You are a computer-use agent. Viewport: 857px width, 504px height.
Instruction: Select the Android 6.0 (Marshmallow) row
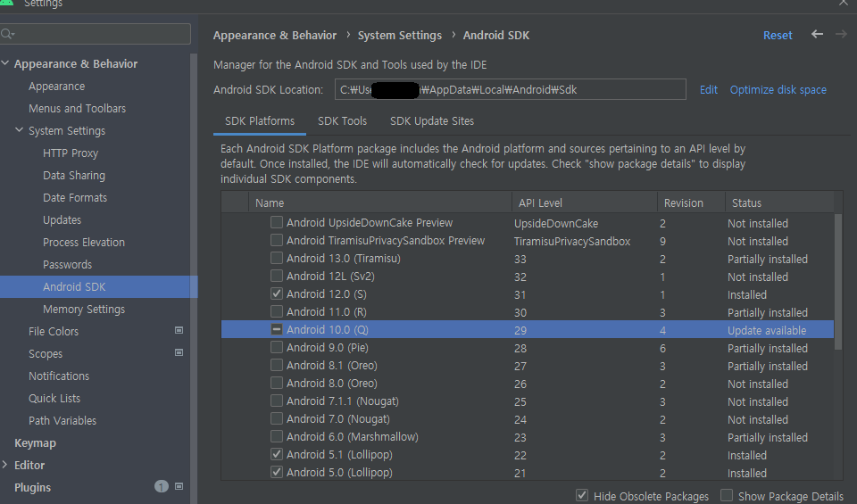click(528, 437)
